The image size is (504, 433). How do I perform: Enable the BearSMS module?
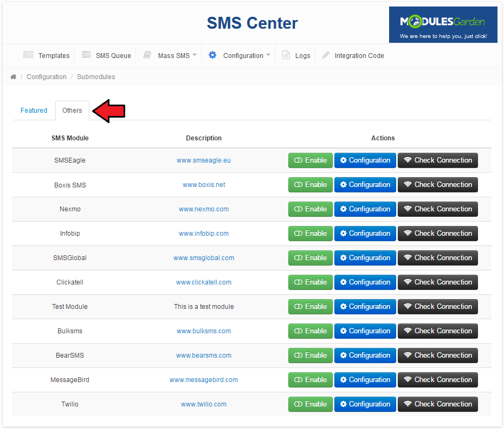(x=310, y=356)
